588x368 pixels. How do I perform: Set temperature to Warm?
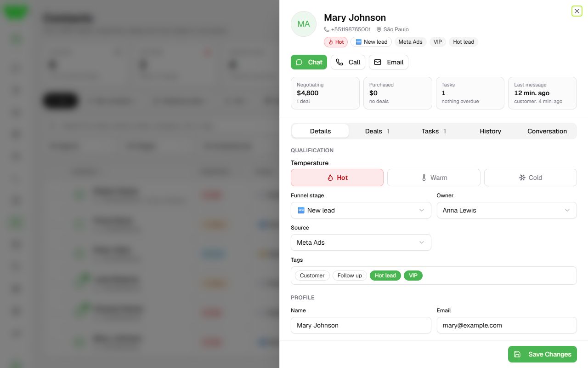[434, 178]
